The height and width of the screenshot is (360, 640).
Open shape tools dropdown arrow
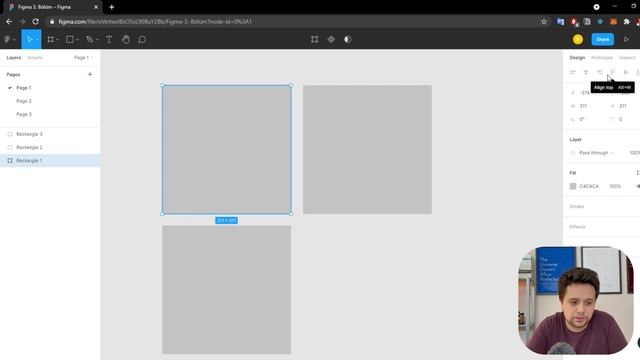pyautogui.click(x=78, y=40)
